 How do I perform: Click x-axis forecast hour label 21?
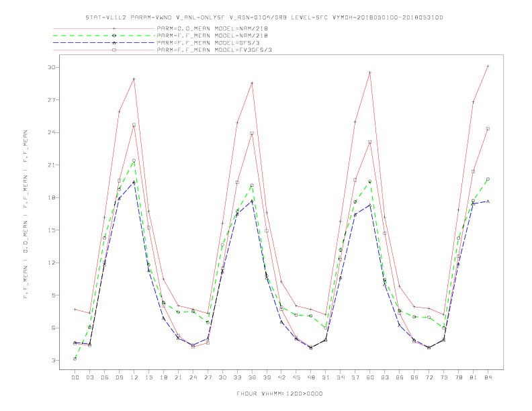(x=178, y=377)
